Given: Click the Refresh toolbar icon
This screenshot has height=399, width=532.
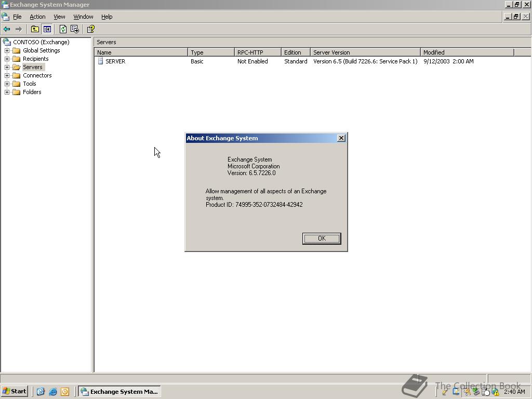Looking at the screenshot, I should [63, 29].
